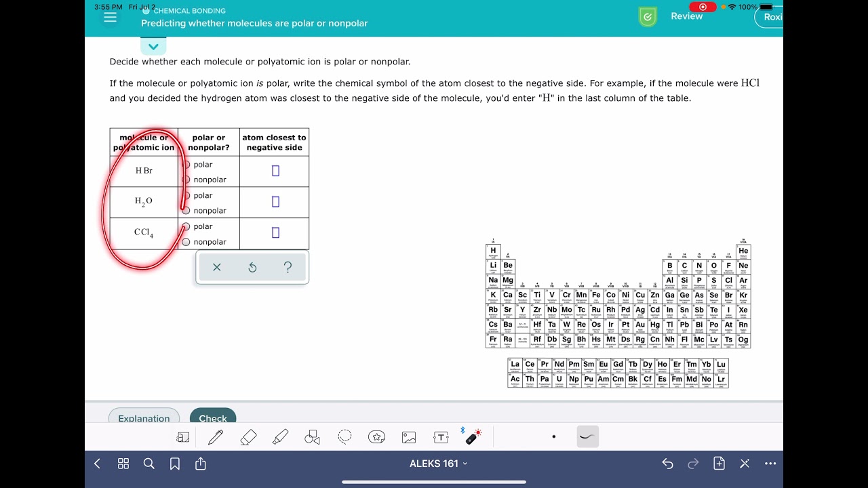Bookmark the current page
The width and height of the screenshot is (868, 488).
tap(175, 464)
